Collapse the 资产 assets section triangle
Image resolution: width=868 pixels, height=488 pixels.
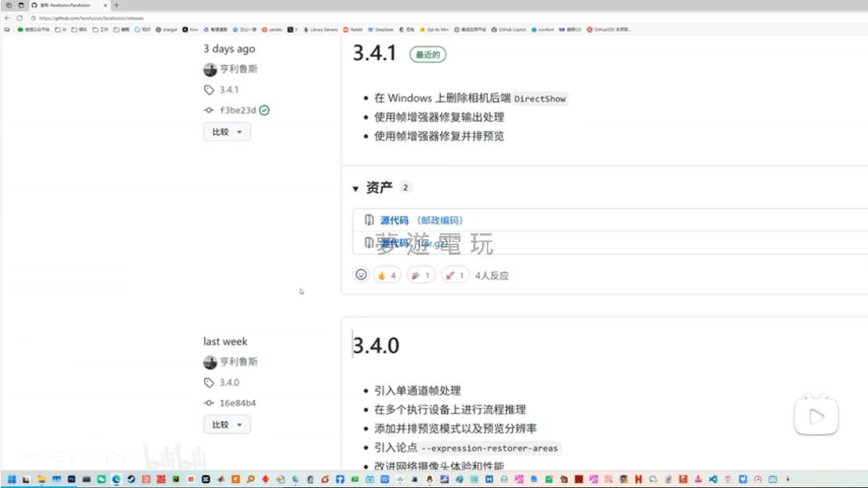(356, 189)
